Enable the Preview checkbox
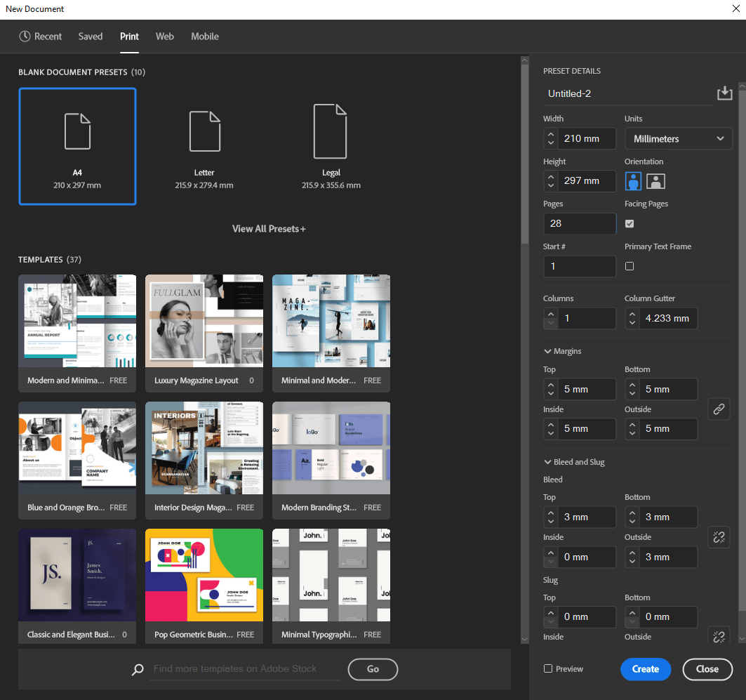This screenshot has height=700, width=746. (x=549, y=669)
